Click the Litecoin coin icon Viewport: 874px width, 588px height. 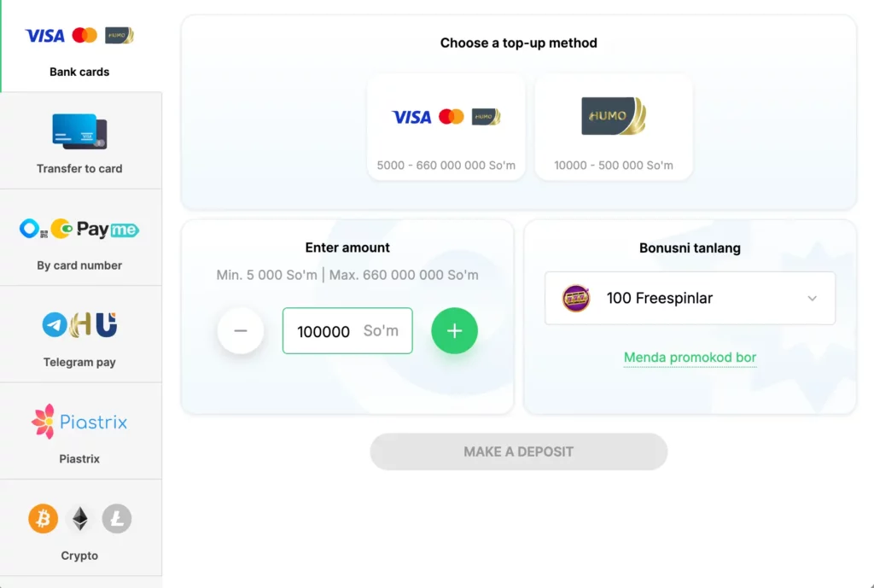117,518
